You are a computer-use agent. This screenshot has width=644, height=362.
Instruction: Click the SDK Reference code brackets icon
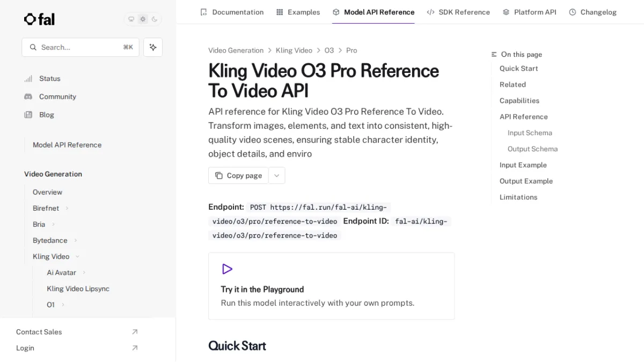pyautogui.click(x=430, y=12)
